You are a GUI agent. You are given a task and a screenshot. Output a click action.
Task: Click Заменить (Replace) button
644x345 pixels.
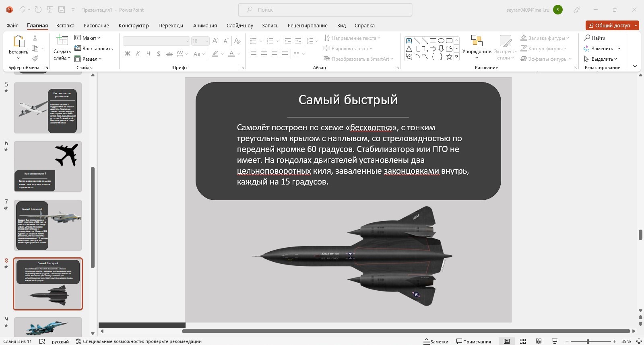pyautogui.click(x=599, y=48)
